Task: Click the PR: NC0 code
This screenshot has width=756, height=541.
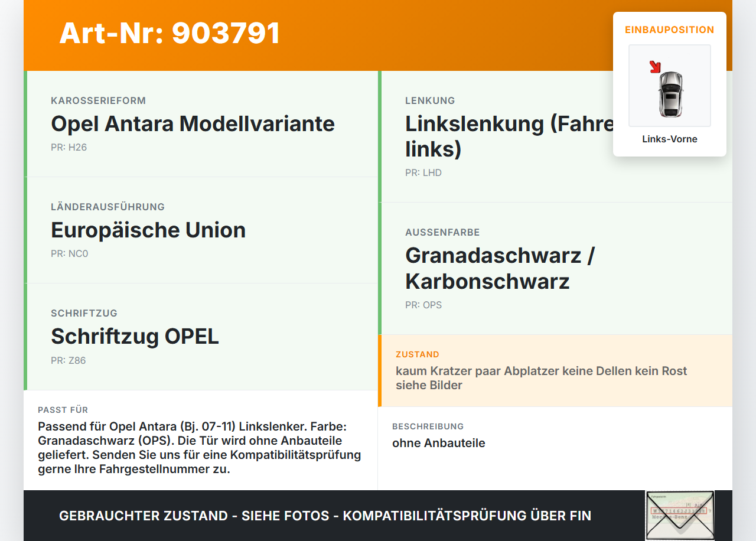Action: (x=69, y=254)
